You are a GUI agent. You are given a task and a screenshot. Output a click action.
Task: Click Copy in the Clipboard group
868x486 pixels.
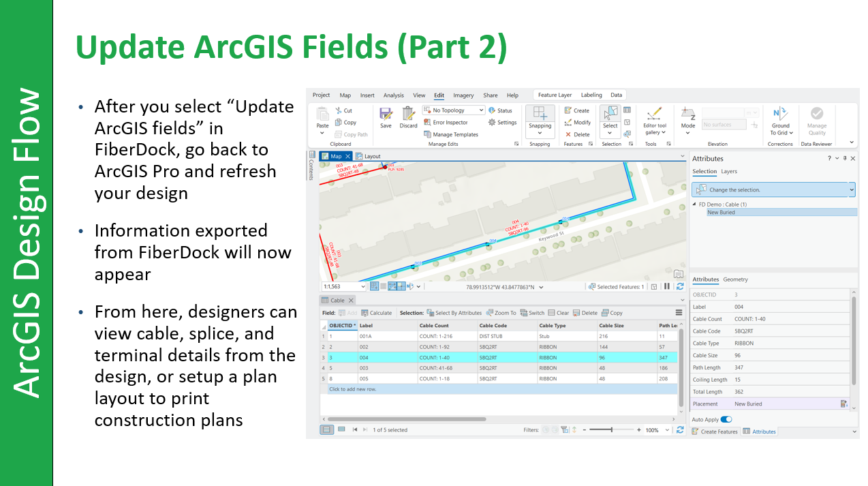click(x=345, y=122)
